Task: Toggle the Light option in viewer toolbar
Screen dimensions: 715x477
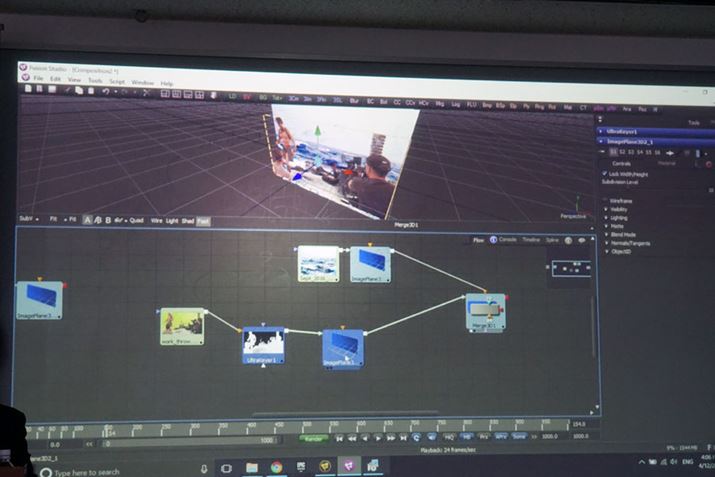Action: pyautogui.click(x=171, y=220)
